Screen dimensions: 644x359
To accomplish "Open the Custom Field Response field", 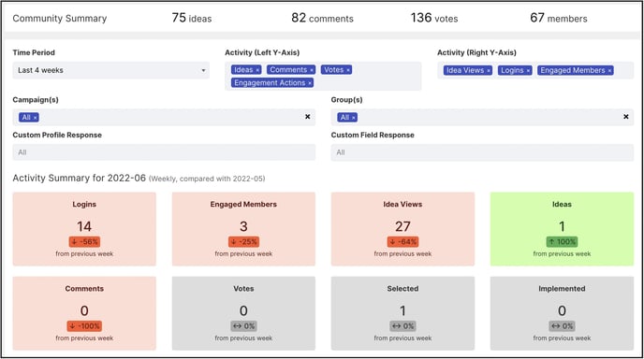I will click(x=482, y=152).
